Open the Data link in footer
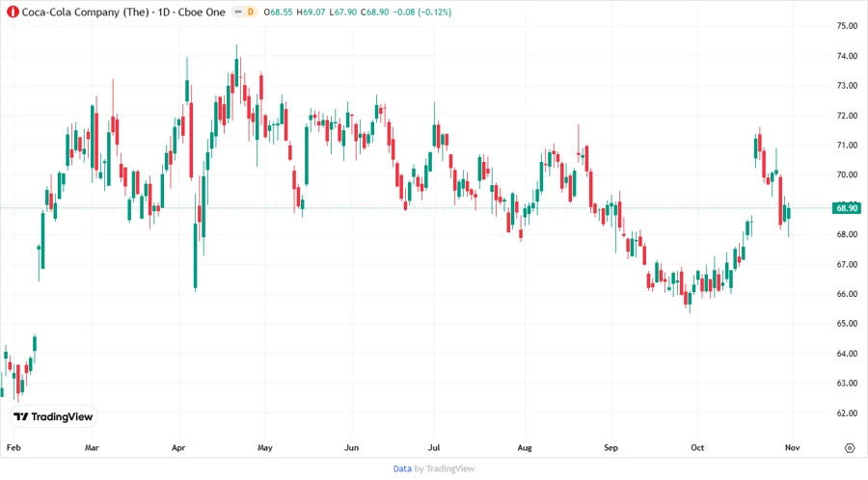 (x=402, y=469)
